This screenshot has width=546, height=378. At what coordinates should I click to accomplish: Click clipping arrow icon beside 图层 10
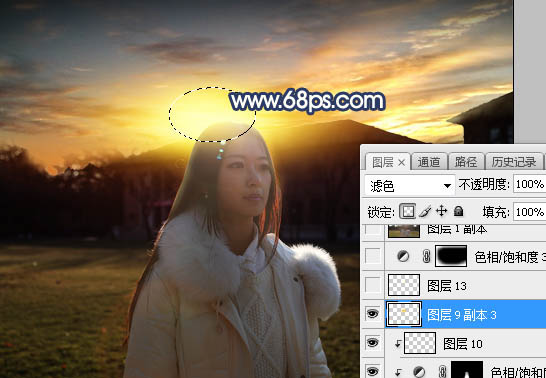click(x=398, y=344)
